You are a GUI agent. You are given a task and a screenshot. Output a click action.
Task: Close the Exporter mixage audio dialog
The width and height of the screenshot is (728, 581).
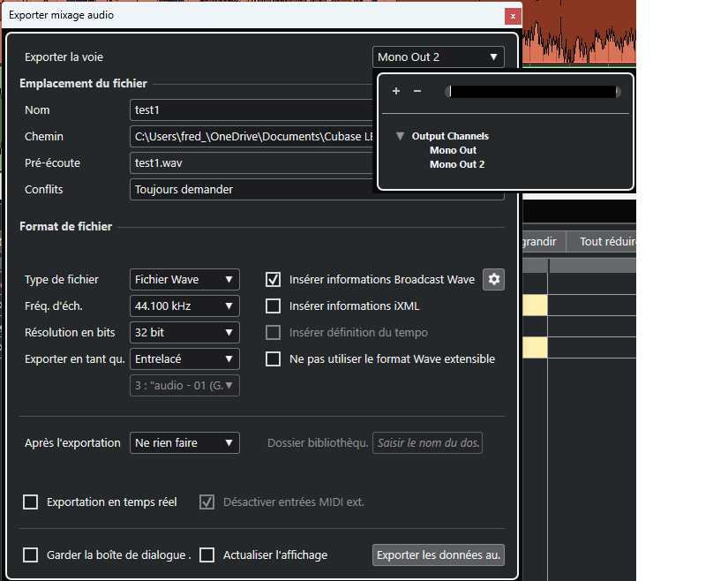512,16
